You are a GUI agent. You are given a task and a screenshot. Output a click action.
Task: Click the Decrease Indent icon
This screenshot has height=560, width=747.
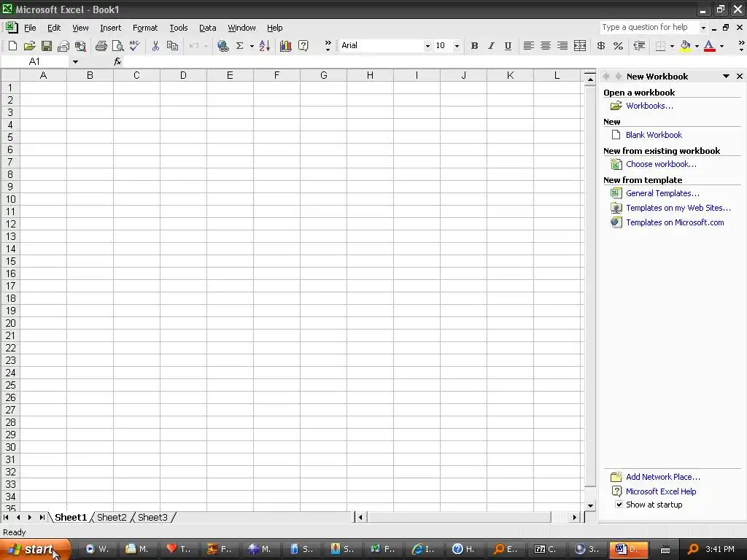click(639, 46)
